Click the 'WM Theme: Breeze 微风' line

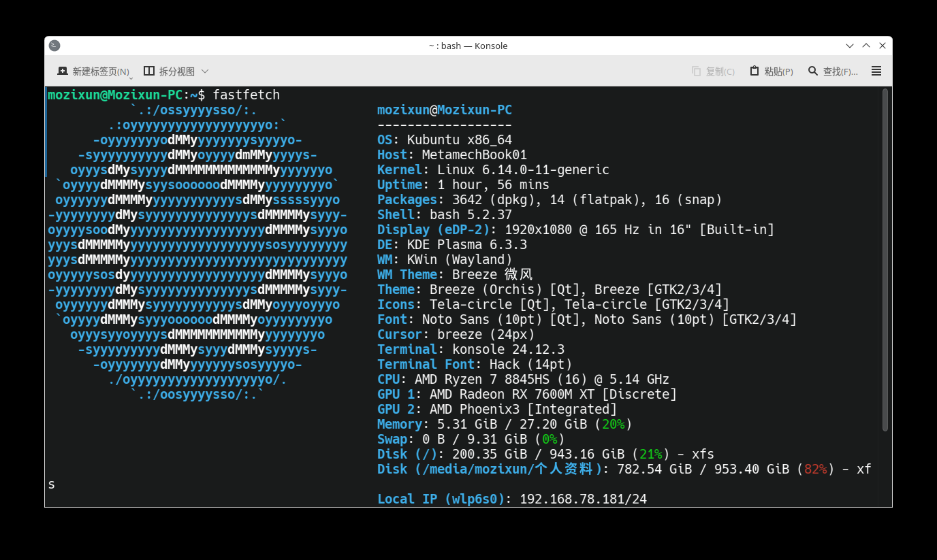pos(455,274)
